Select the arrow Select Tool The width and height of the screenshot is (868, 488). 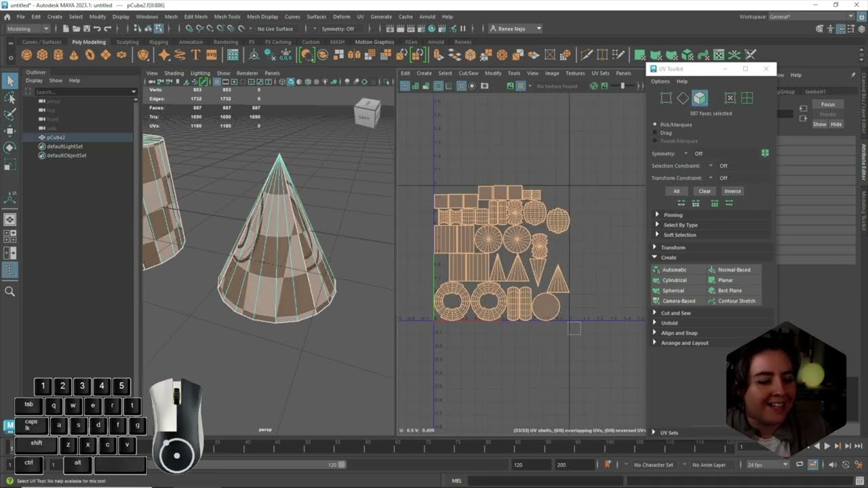pyautogui.click(x=10, y=81)
